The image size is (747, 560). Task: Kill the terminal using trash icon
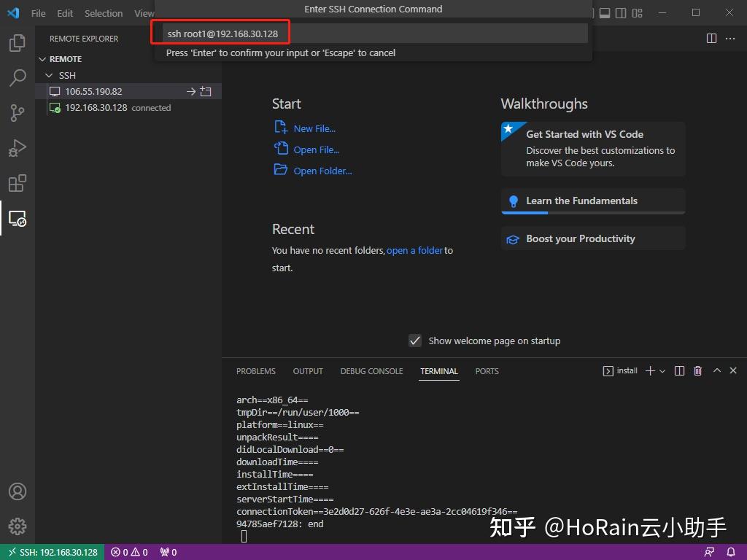coord(697,370)
